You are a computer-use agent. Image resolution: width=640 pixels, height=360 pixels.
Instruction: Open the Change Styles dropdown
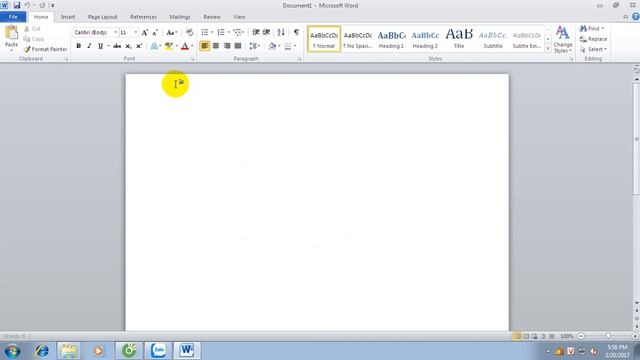pyautogui.click(x=562, y=39)
